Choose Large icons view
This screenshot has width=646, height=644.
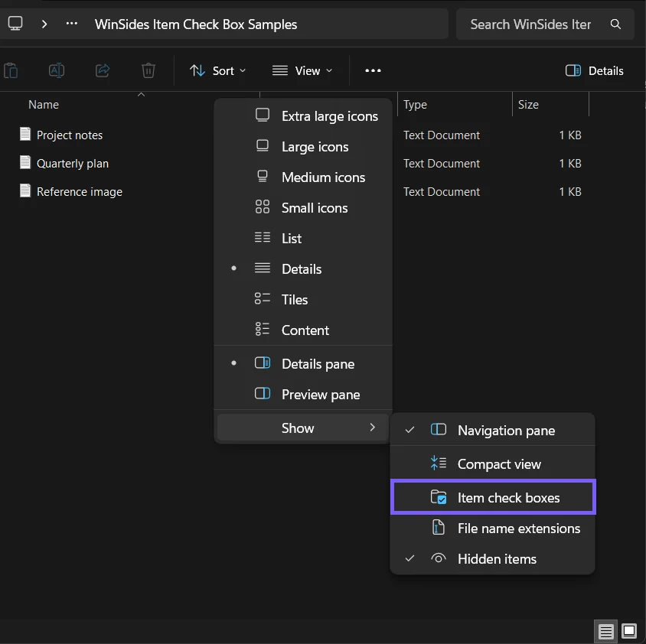click(303, 147)
